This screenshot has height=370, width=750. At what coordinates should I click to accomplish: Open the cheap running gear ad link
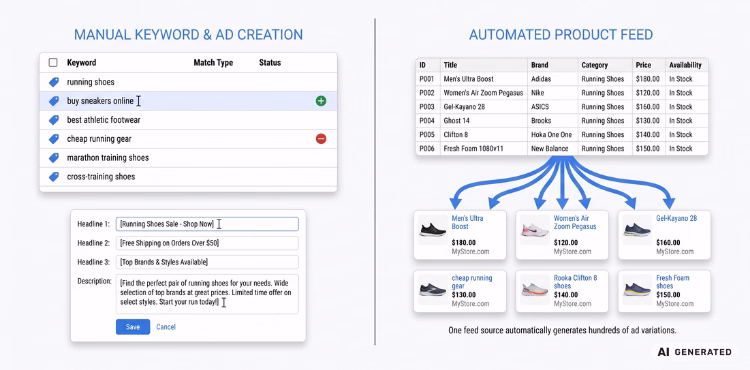pyautogui.click(x=472, y=282)
